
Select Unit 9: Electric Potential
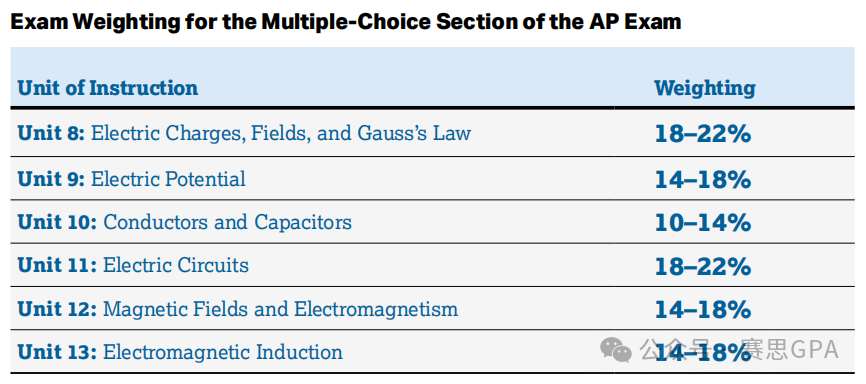pyautogui.click(x=131, y=179)
